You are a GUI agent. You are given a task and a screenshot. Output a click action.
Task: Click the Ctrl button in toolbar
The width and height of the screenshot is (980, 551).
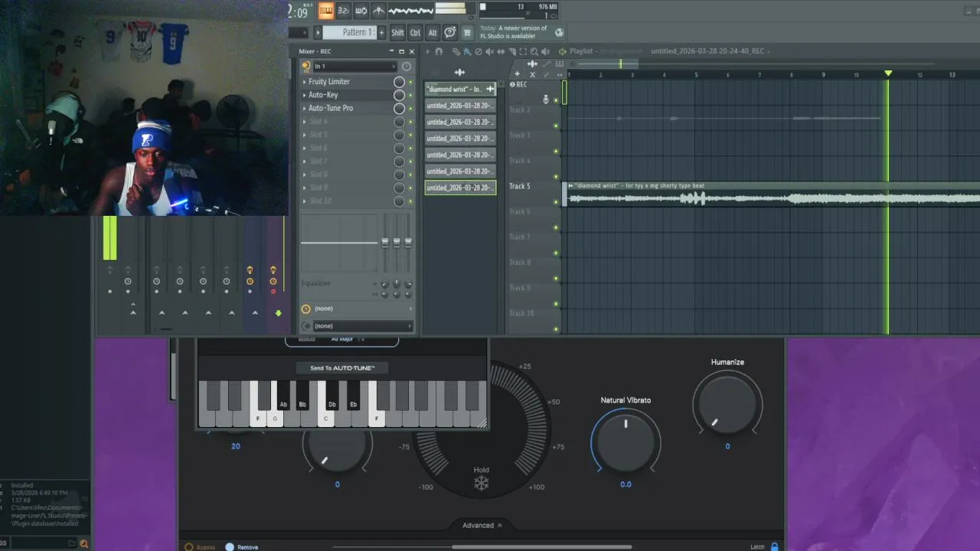click(x=415, y=33)
